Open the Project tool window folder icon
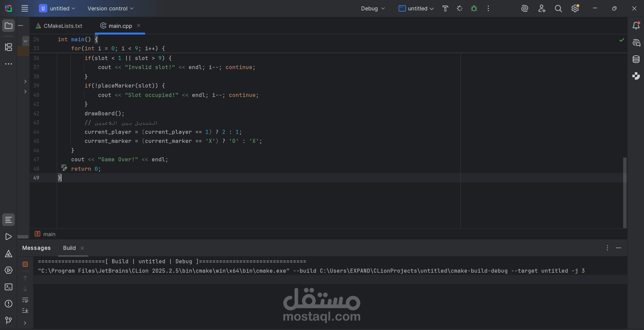 (8, 26)
